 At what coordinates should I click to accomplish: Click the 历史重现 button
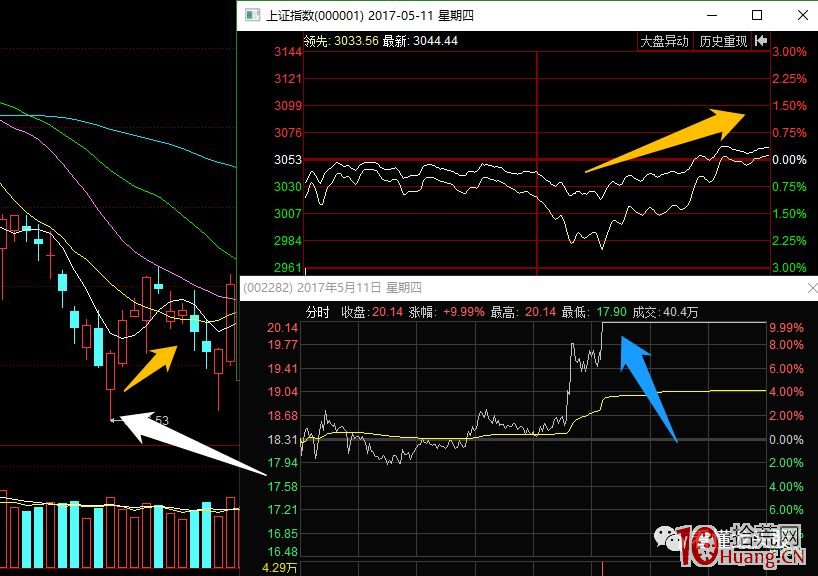point(723,41)
